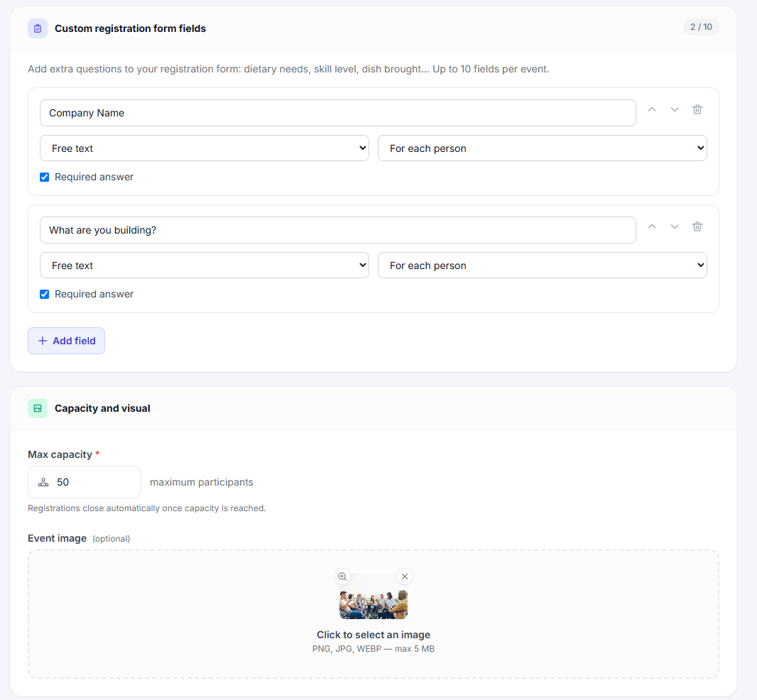The height and width of the screenshot is (700, 757).
Task: Click 'Click to select an image' text
Action: pyautogui.click(x=374, y=635)
